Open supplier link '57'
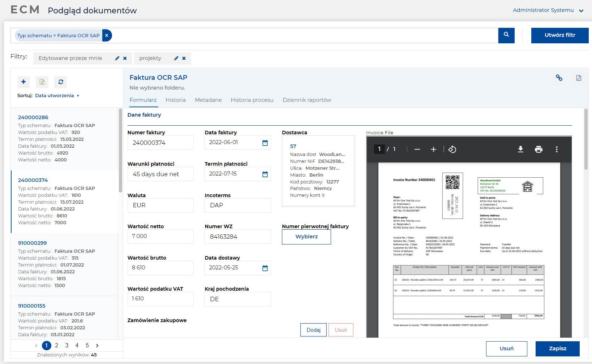 [x=293, y=146]
